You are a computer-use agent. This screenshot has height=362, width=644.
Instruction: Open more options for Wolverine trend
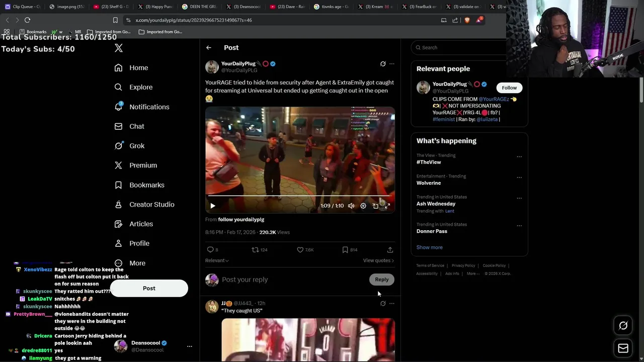pyautogui.click(x=519, y=177)
